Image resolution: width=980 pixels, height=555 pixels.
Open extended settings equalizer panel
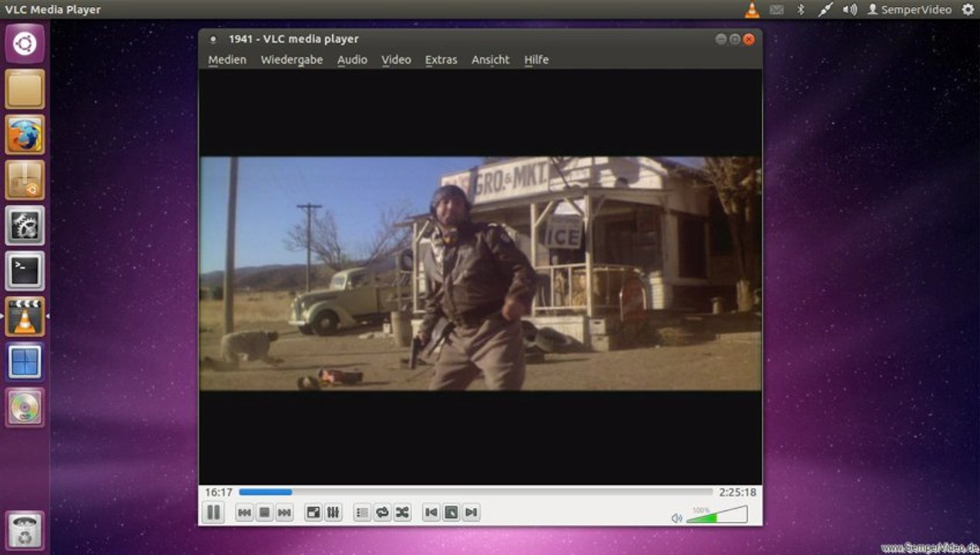[x=333, y=513]
